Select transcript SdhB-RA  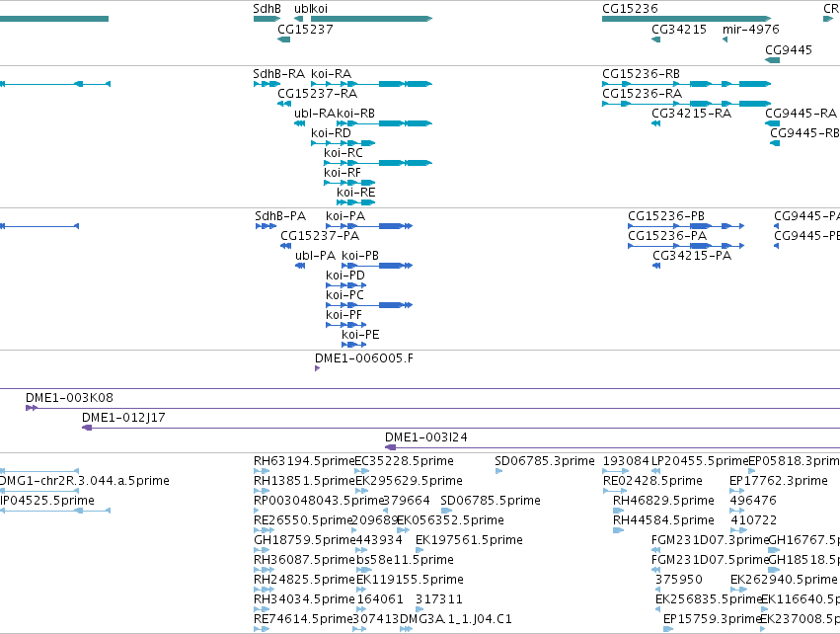pos(267,84)
